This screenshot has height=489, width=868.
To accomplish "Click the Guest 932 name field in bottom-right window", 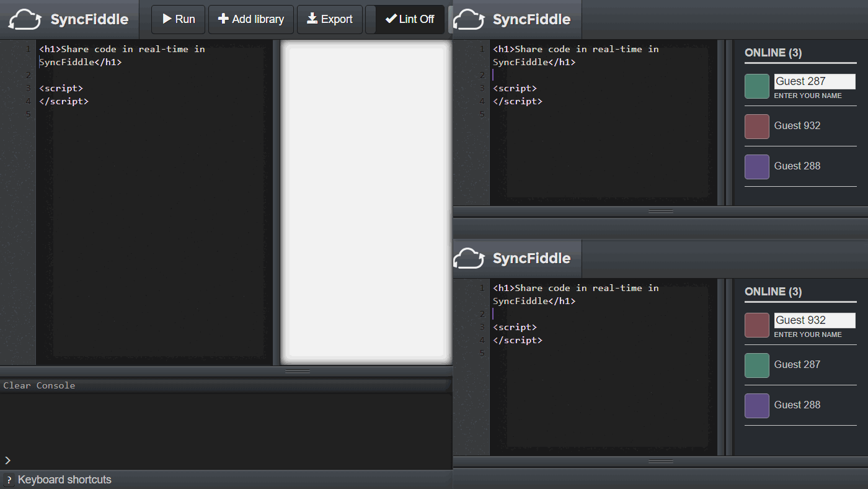I will tap(815, 320).
